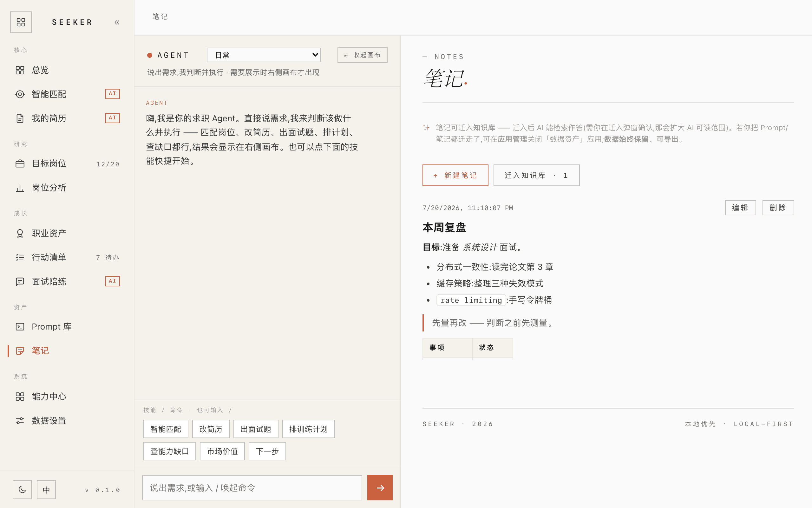Viewport: 812px width, 508px height.
Task: Click the rate limiting code tag
Action: (x=471, y=300)
